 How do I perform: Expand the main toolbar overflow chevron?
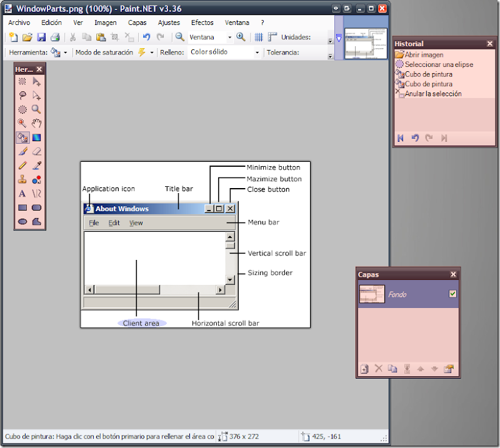click(331, 41)
